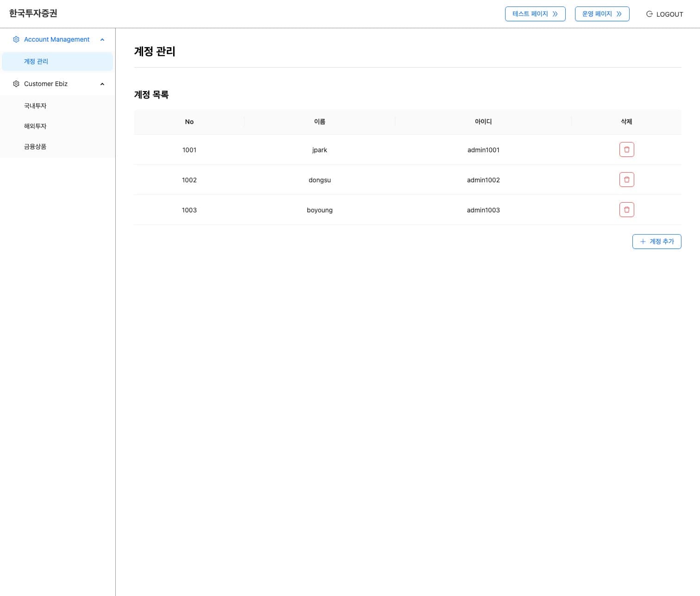Select 국내투자 menu item
The height and width of the screenshot is (596, 700).
pos(35,106)
